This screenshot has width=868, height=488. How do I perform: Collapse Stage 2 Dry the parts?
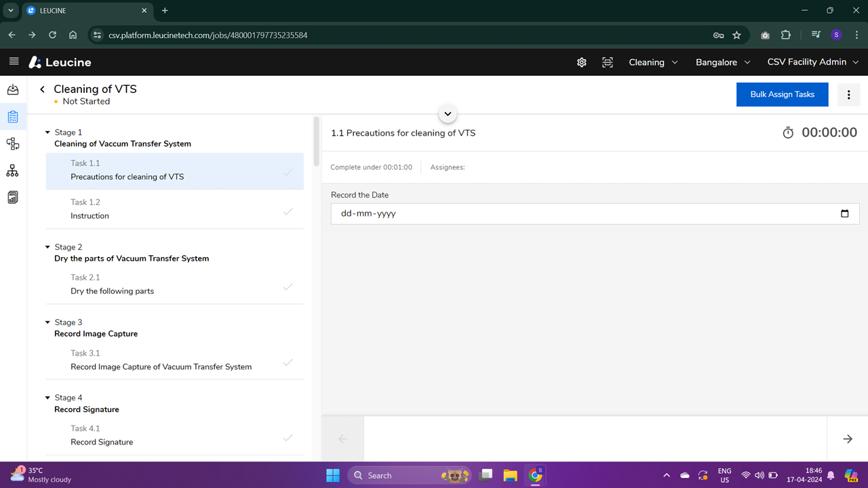point(47,247)
